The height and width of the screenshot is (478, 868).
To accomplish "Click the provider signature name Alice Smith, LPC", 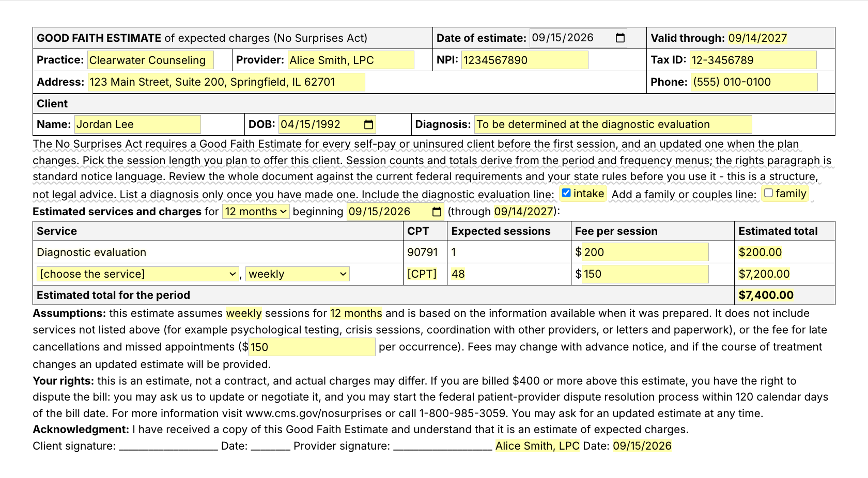I will (x=537, y=446).
